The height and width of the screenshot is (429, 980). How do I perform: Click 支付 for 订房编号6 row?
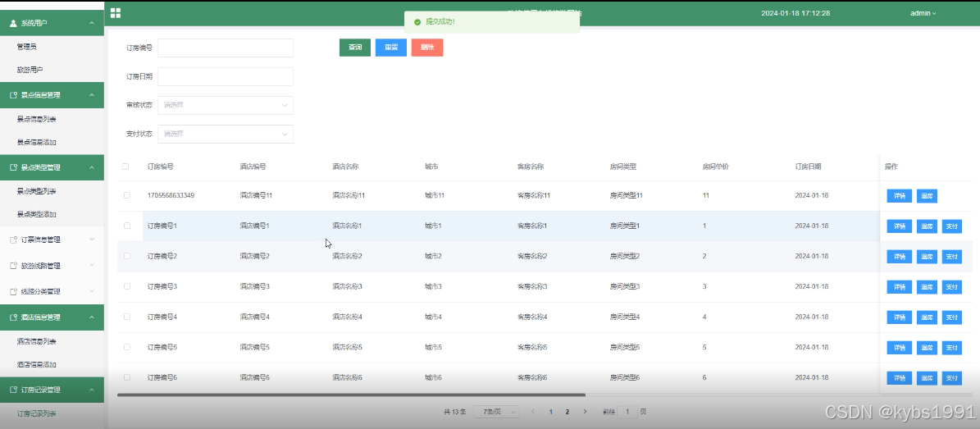click(x=952, y=377)
